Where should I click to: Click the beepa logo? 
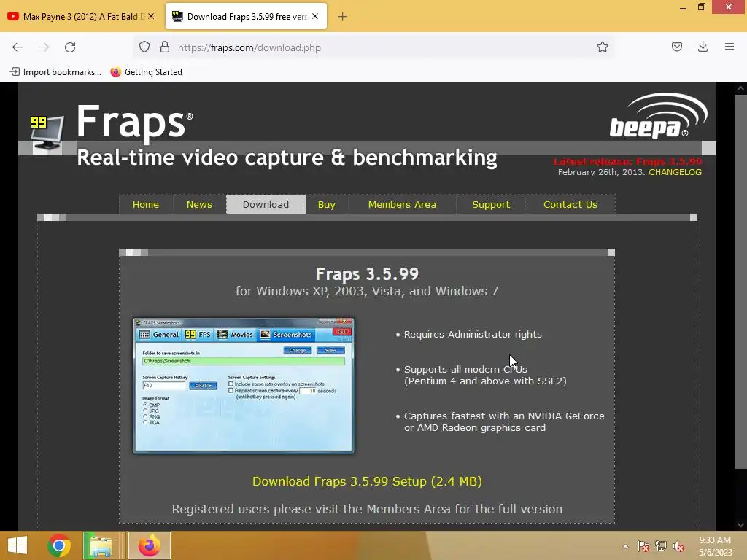(x=658, y=117)
